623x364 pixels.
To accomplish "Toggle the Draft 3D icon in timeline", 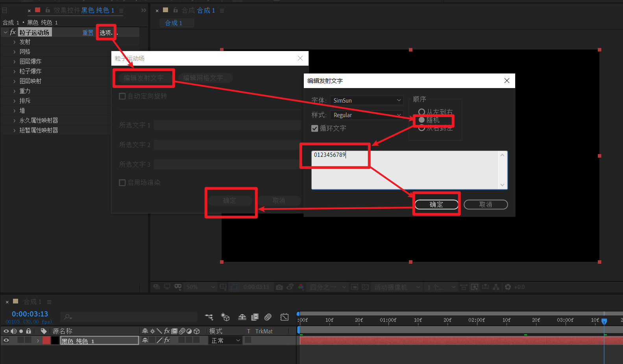I will click(x=226, y=317).
